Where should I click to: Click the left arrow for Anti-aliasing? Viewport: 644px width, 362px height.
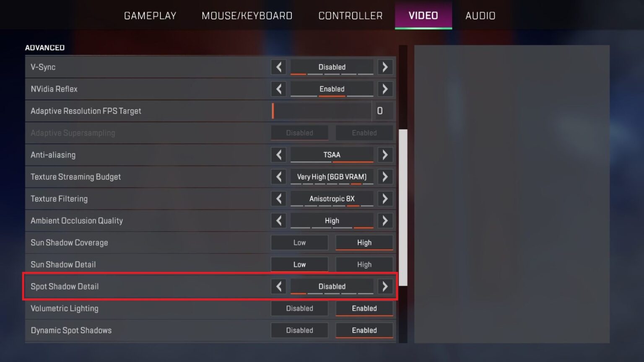pos(279,155)
